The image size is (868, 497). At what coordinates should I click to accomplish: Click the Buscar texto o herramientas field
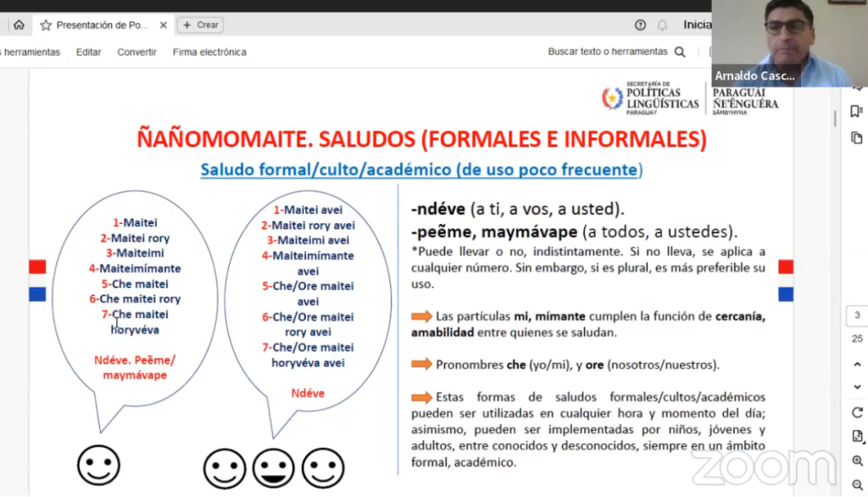tap(608, 52)
